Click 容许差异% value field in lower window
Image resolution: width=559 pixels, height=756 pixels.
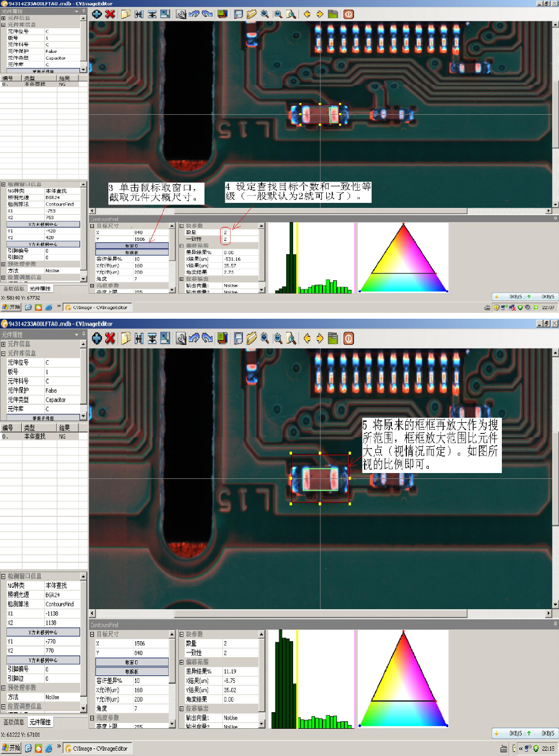click(151, 681)
